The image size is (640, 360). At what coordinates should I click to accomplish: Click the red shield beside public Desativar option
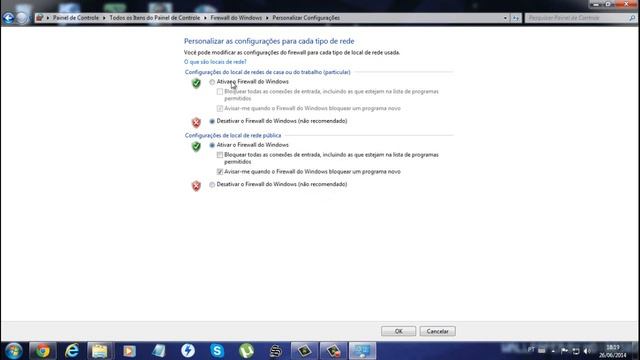(x=196, y=186)
